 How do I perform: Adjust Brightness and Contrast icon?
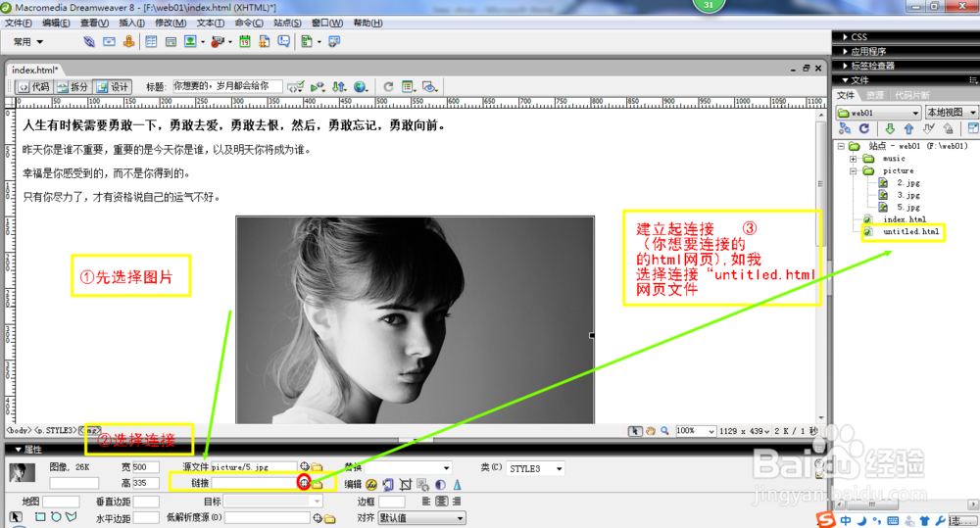click(x=441, y=484)
